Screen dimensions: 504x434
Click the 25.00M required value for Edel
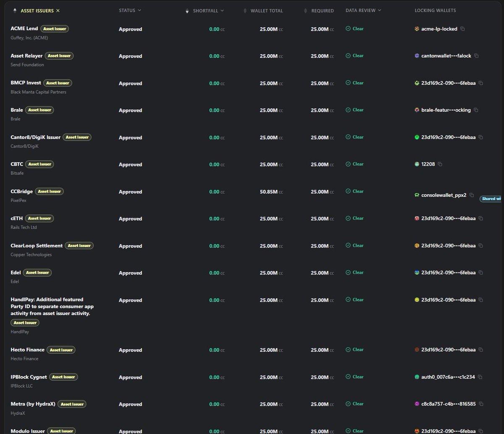point(322,273)
